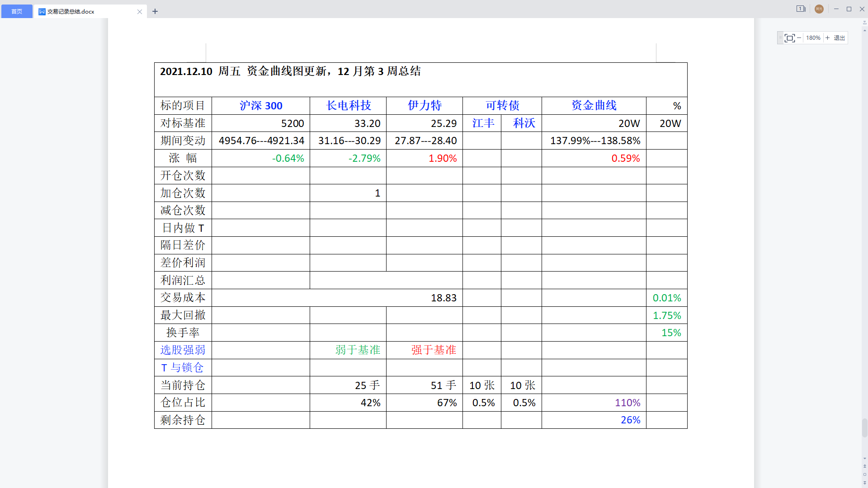Click the 137.99%---138.58% cell
This screenshot has width=868, height=488.
coord(594,141)
